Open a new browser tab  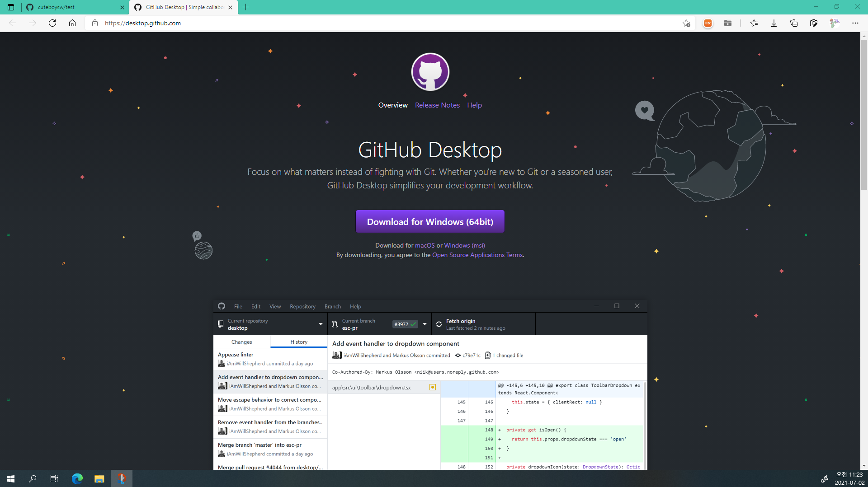tap(245, 7)
